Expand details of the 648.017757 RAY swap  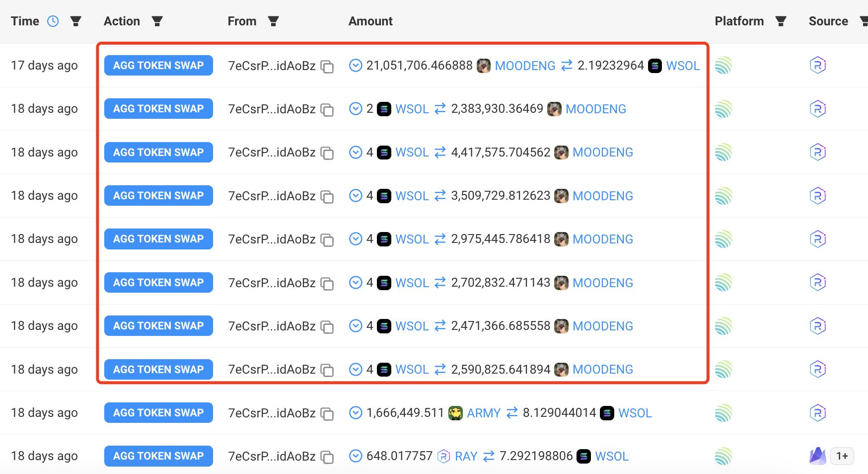[x=356, y=456]
